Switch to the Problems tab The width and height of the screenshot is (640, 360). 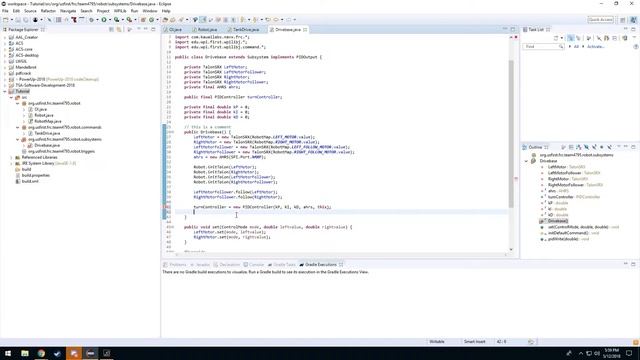tap(175, 264)
